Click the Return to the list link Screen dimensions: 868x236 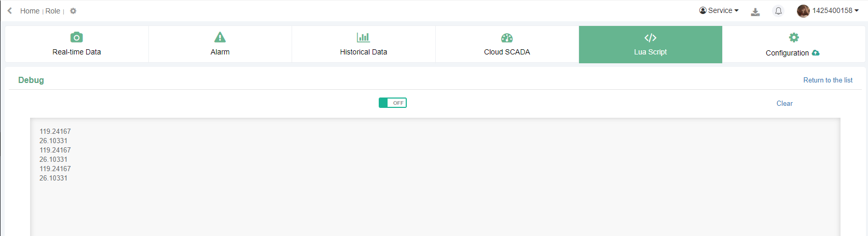pyautogui.click(x=828, y=80)
